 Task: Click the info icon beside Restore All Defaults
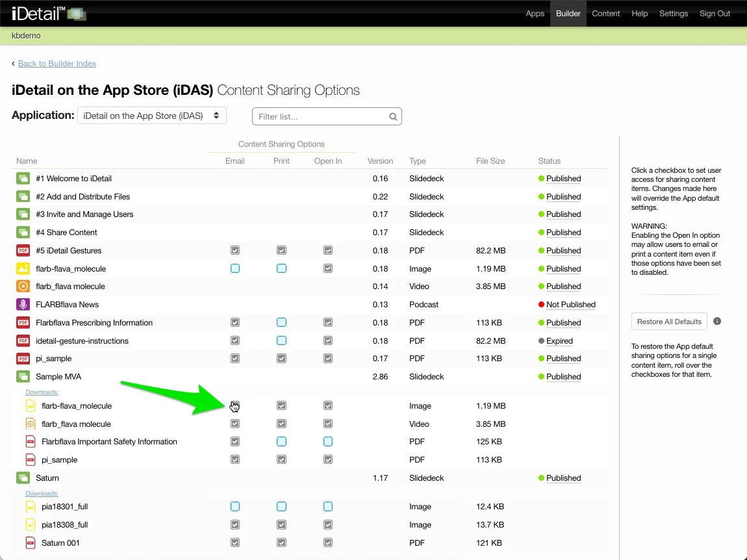tap(717, 321)
